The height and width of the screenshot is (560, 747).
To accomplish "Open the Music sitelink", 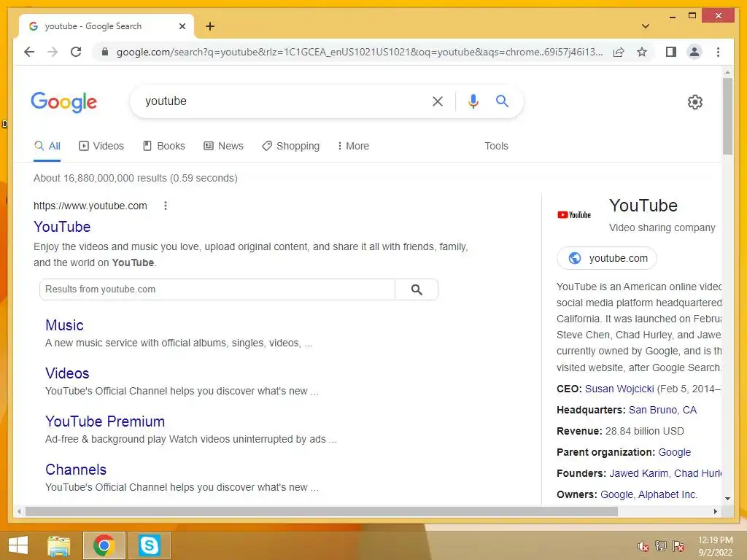I will point(64,325).
